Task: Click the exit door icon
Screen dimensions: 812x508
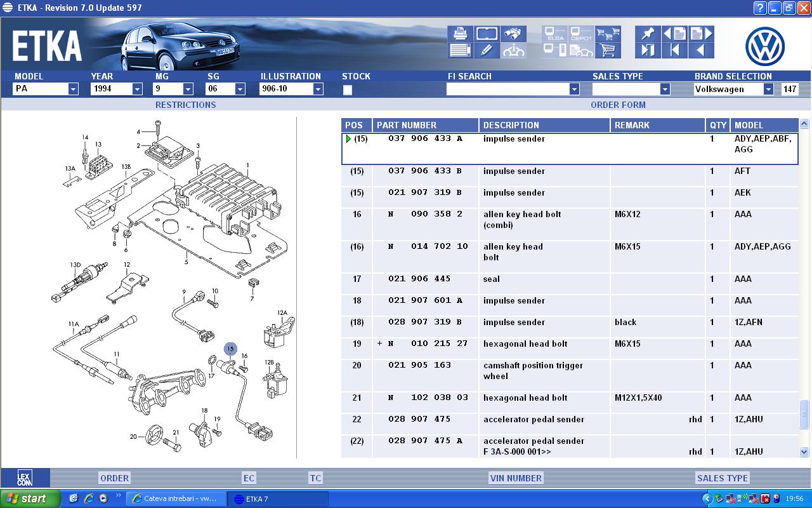Action: [648, 50]
